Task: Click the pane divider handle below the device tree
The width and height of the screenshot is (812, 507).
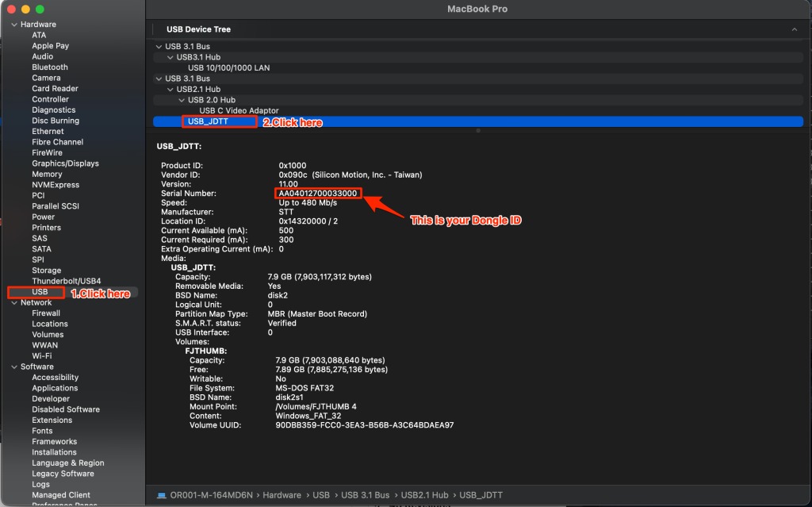Action: [477, 131]
